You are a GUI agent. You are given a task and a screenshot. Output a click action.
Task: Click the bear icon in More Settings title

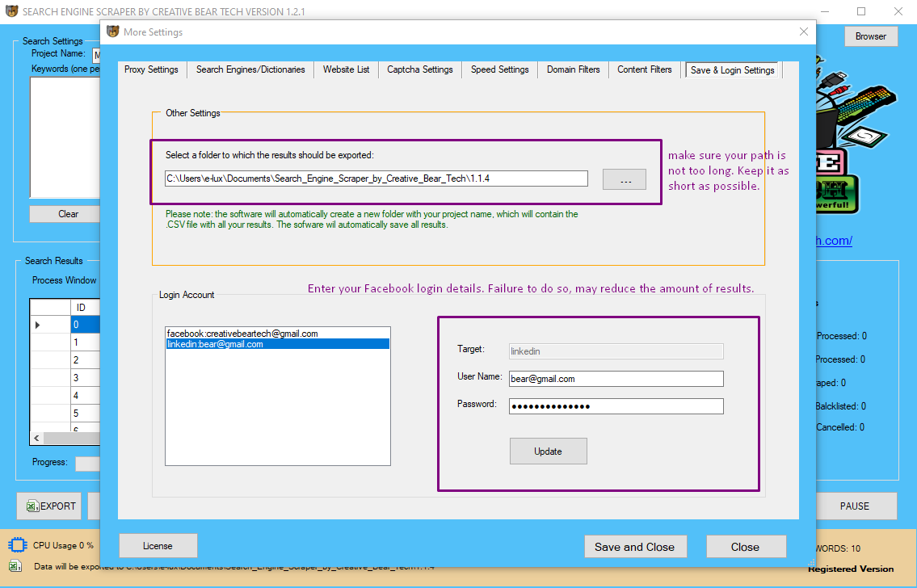click(113, 31)
